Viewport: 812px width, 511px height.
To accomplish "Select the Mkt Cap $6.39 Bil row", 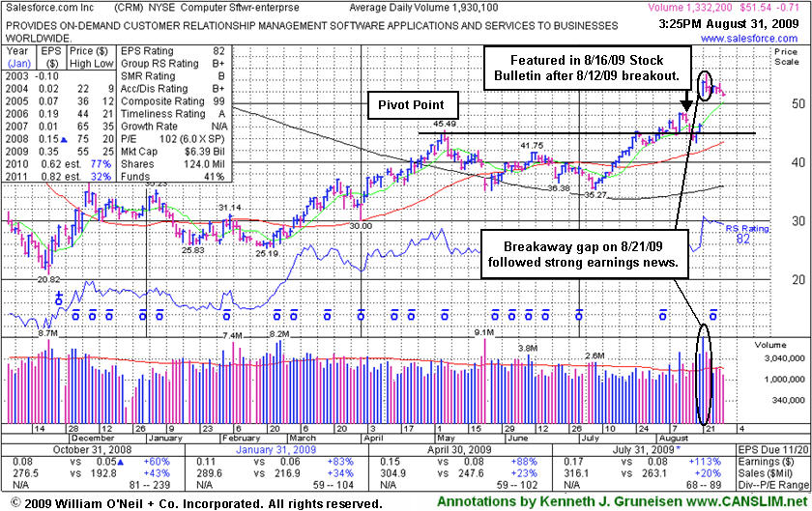I will click(x=173, y=152).
